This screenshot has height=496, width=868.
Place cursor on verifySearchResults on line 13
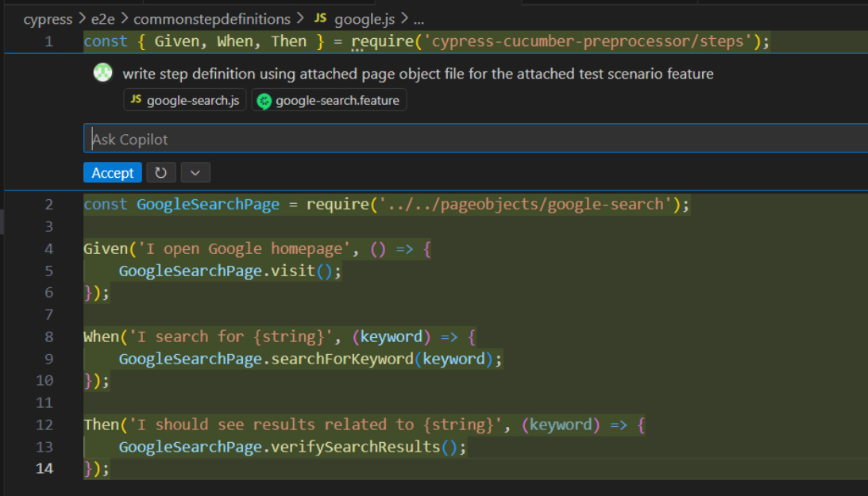[356, 447]
